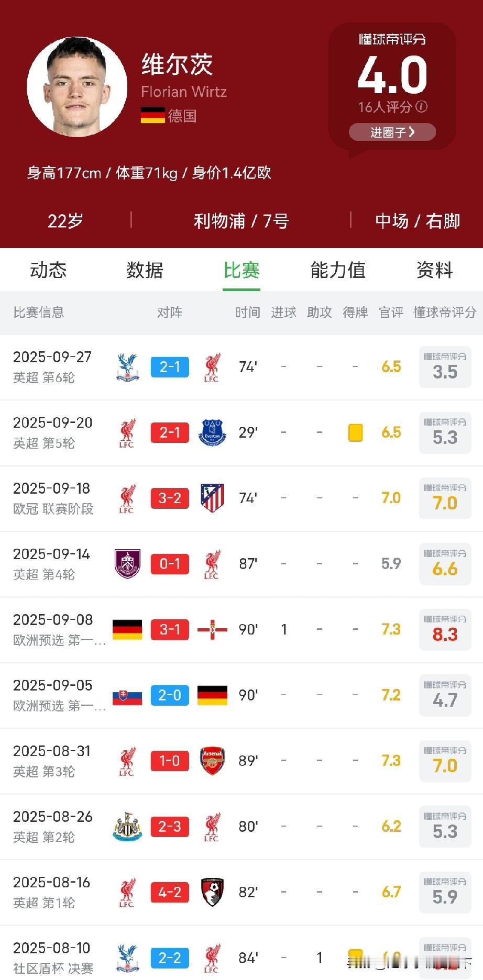The width and height of the screenshot is (483, 980).
Task: Open the 进圈子 button
Action: point(392,132)
